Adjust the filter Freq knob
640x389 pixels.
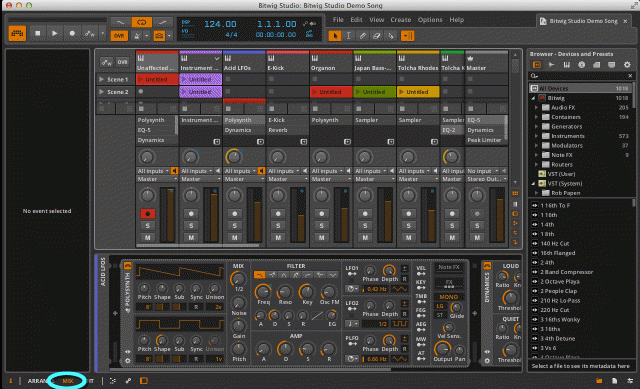click(263, 291)
